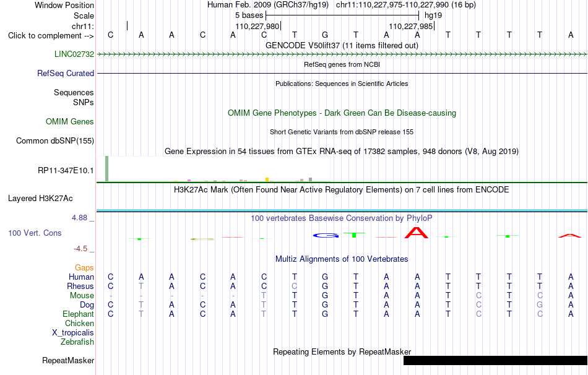Click the X_tropicalis species row label

(x=73, y=333)
